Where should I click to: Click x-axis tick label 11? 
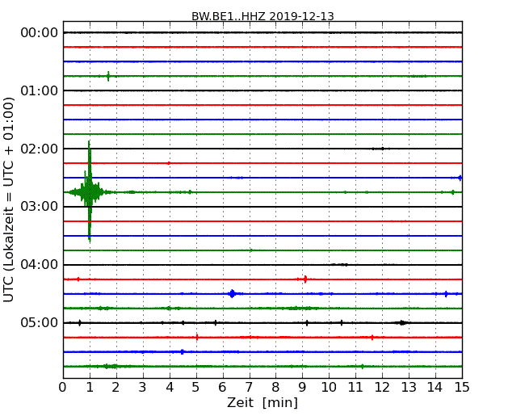click(355, 388)
